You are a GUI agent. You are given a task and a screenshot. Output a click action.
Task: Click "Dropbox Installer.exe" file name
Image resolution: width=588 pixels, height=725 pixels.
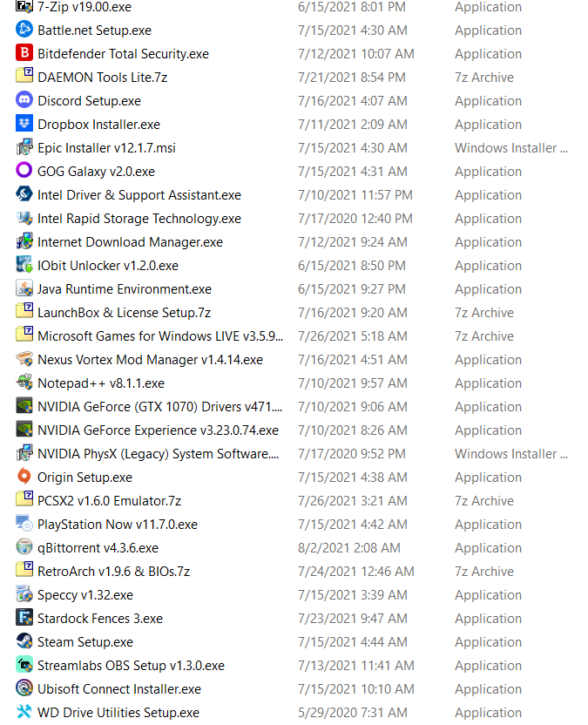click(99, 125)
